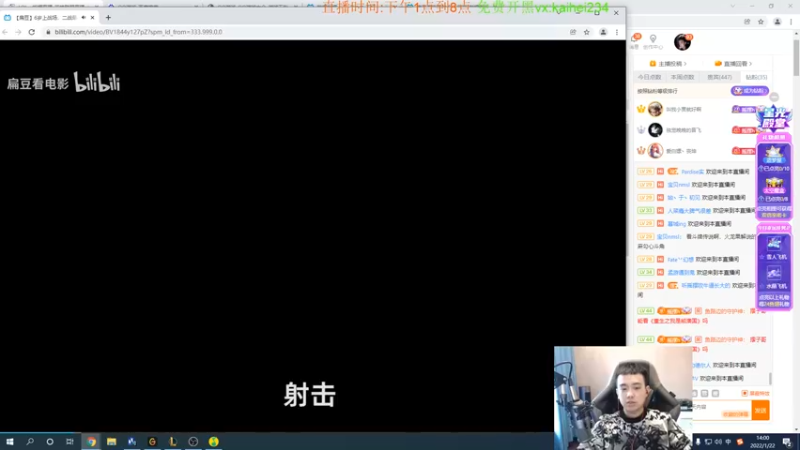800x450 pixels.
Task: Click the live page vertical scrollbar
Action: coord(796,58)
